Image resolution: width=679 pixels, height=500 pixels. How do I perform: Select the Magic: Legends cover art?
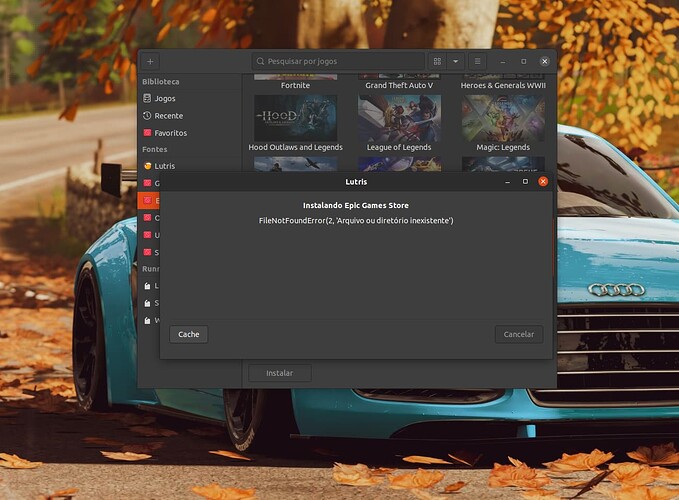click(503, 118)
